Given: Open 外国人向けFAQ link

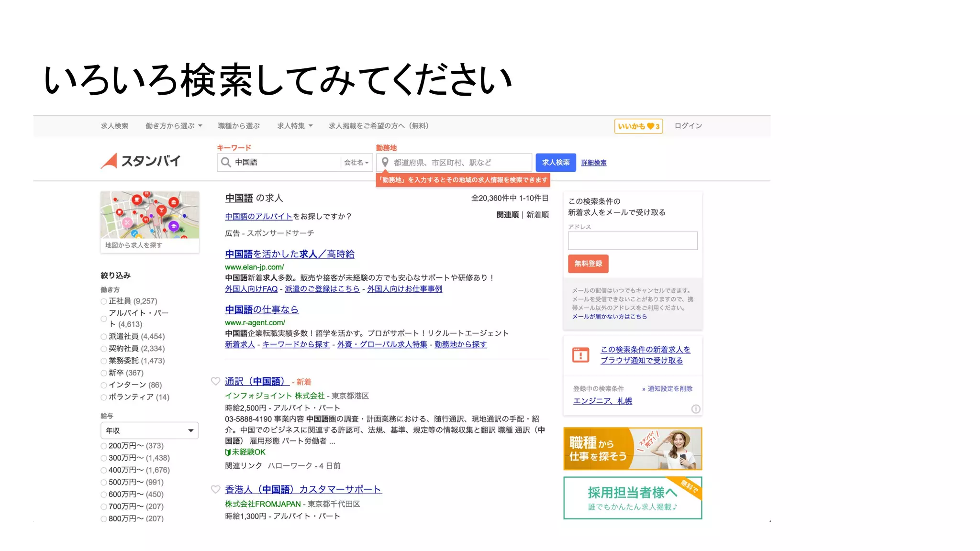Looking at the screenshot, I should pos(251,289).
